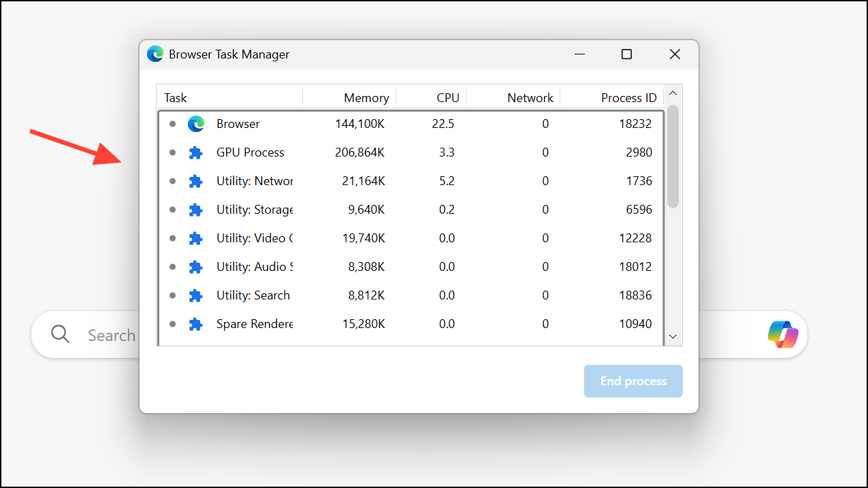Select the Utility: Search process row
This screenshot has height=488, width=868.
pyautogui.click(x=408, y=295)
